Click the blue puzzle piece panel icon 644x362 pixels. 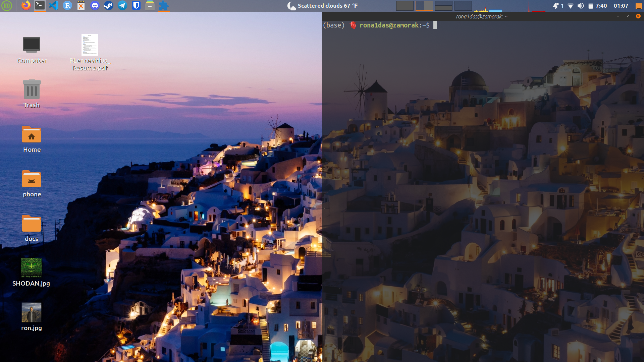[x=163, y=6]
